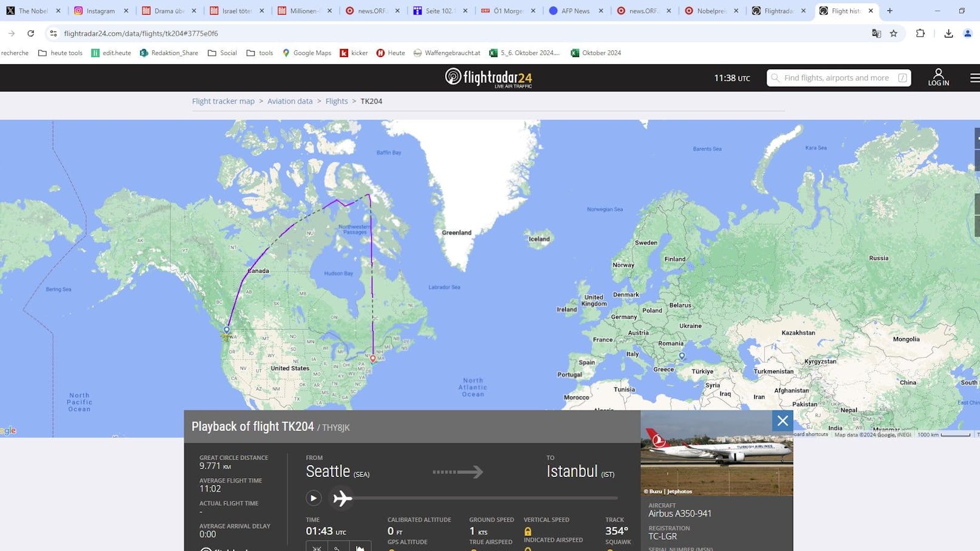Click the Seattle origin airport marker on map
Screen dimensions: 980x551
(x=227, y=330)
